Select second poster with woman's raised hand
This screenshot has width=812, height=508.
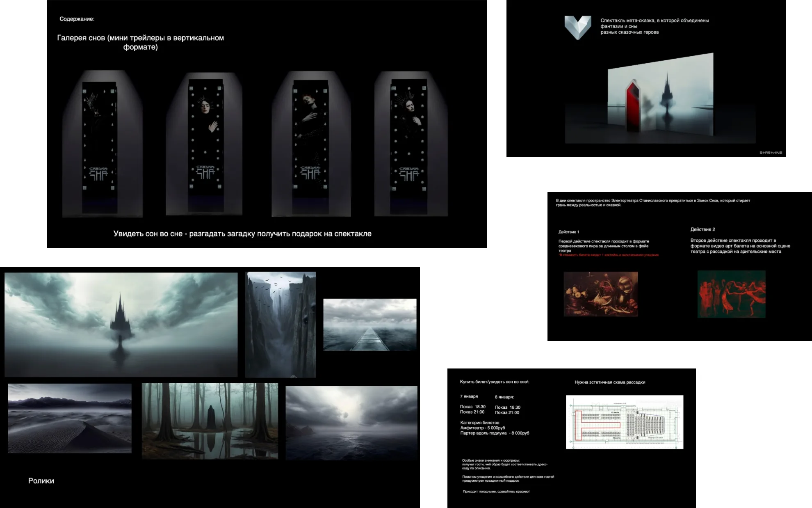[x=206, y=146]
